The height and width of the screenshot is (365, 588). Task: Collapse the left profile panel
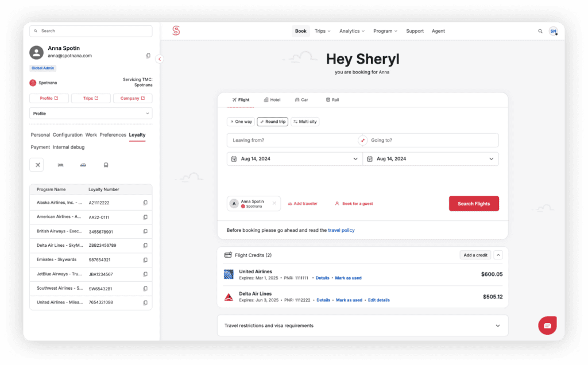point(159,59)
